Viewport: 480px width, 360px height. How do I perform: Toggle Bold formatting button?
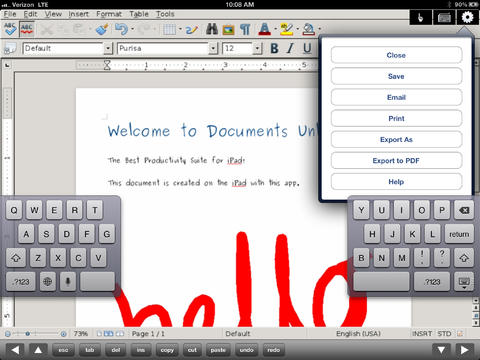(274, 49)
